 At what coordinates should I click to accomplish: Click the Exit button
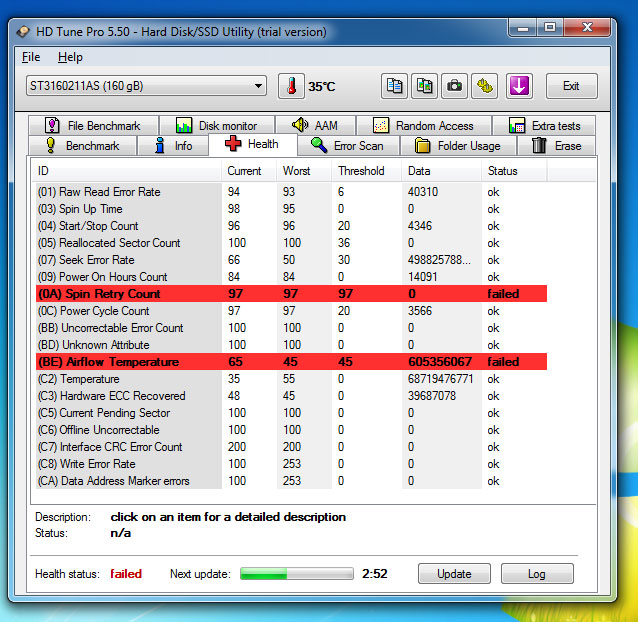571,86
